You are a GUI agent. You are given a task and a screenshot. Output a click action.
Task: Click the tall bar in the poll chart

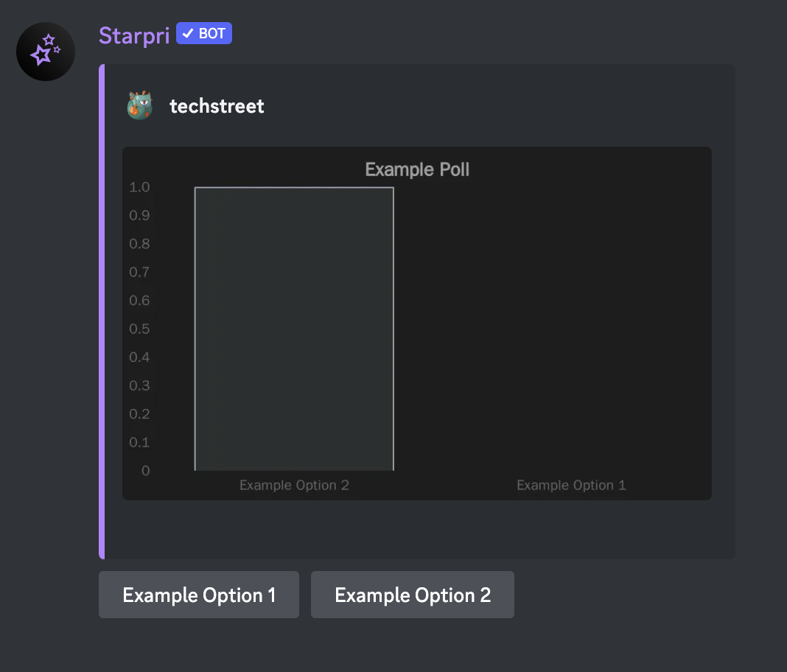coord(294,329)
